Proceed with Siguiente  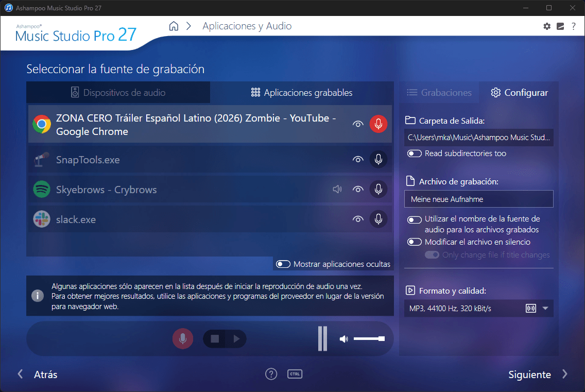538,374
